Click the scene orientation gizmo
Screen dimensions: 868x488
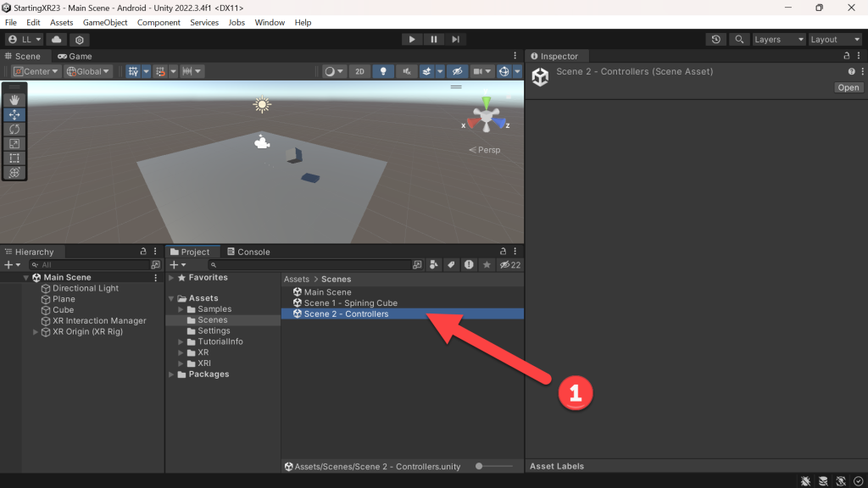(x=486, y=117)
